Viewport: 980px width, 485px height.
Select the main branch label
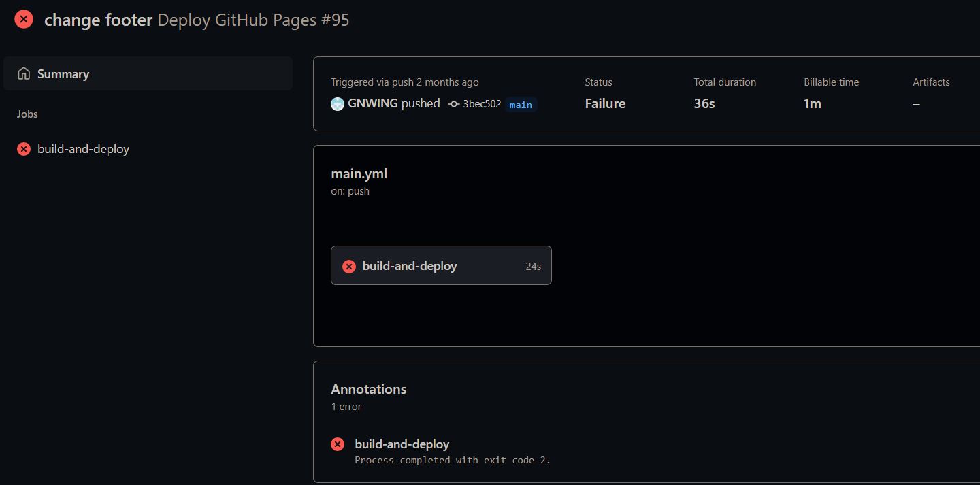click(x=521, y=105)
